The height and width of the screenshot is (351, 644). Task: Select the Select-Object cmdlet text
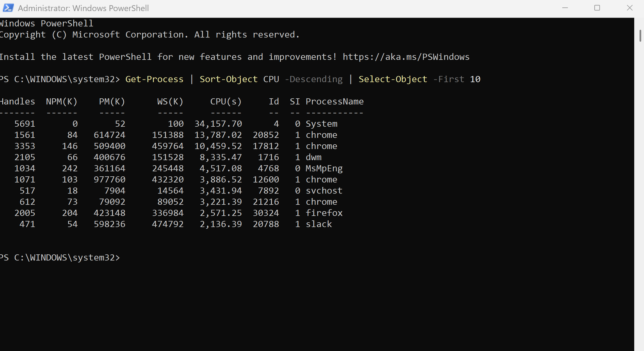coord(393,79)
